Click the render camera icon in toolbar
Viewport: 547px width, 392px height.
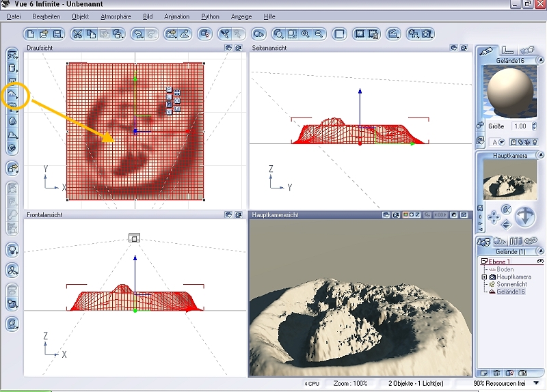click(x=427, y=34)
